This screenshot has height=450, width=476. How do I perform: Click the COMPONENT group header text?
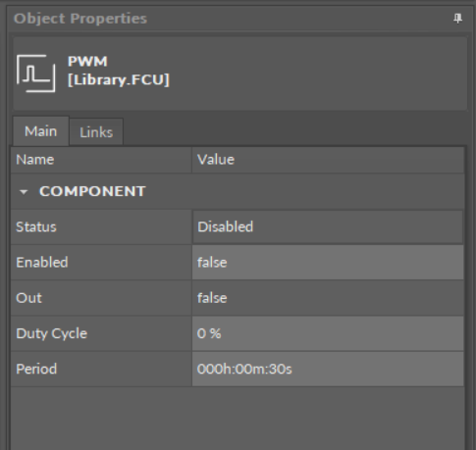(92, 191)
